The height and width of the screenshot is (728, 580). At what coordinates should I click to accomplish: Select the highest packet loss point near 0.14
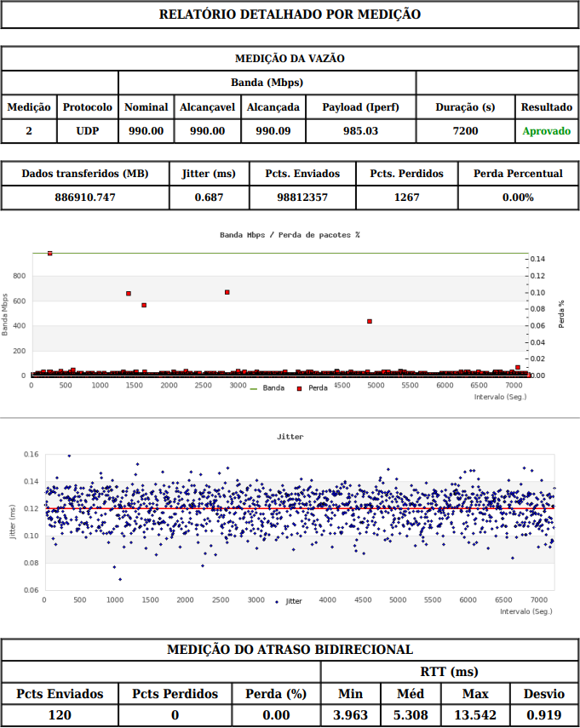[x=50, y=253]
